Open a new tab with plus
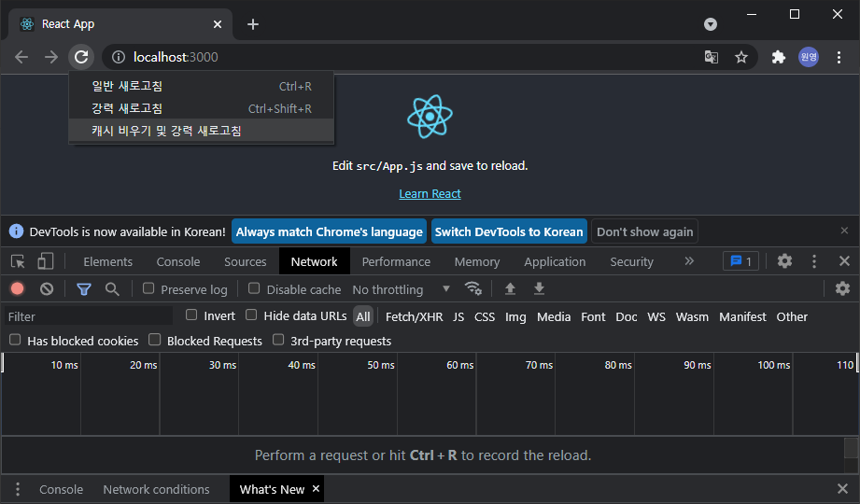The height and width of the screenshot is (504, 860). [253, 24]
